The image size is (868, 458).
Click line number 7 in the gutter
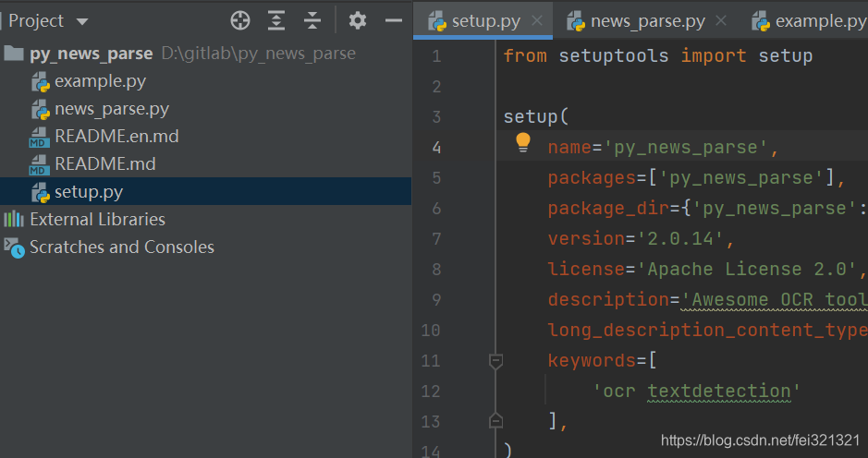tap(436, 238)
